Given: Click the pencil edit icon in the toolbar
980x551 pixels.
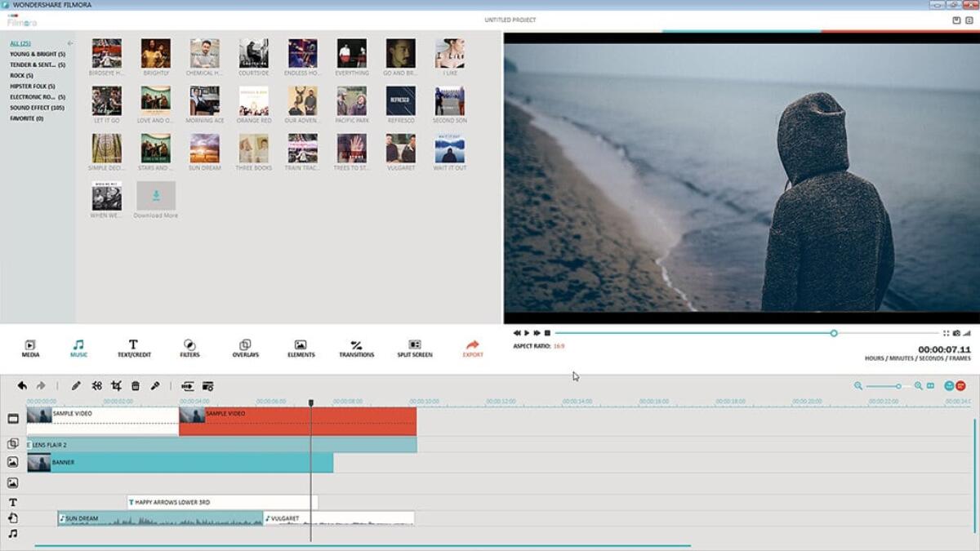Looking at the screenshot, I should pyautogui.click(x=75, y=385).
